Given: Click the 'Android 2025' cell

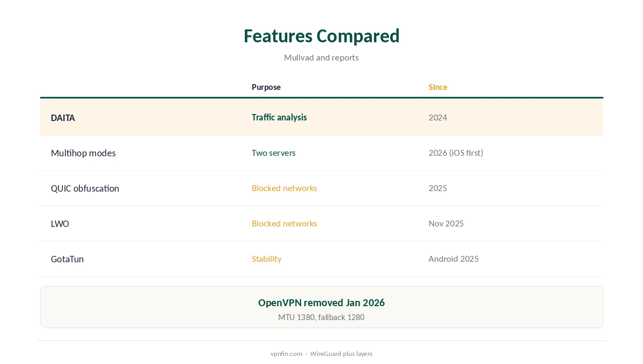Looking at the screenshot, I should pos(454,259).
